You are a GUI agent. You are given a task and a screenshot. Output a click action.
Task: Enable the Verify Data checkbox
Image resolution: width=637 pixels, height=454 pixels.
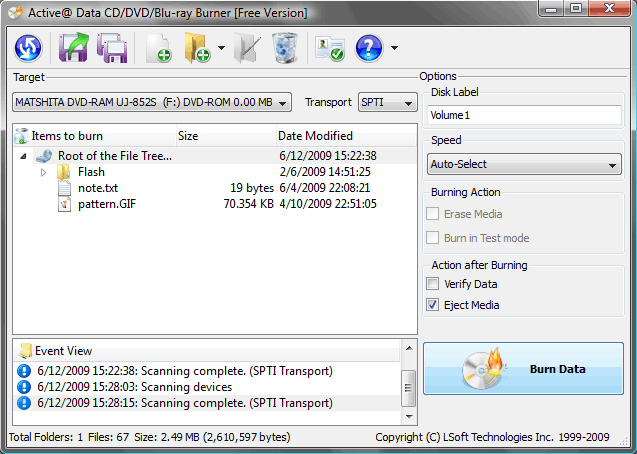(x=433, y=284)
